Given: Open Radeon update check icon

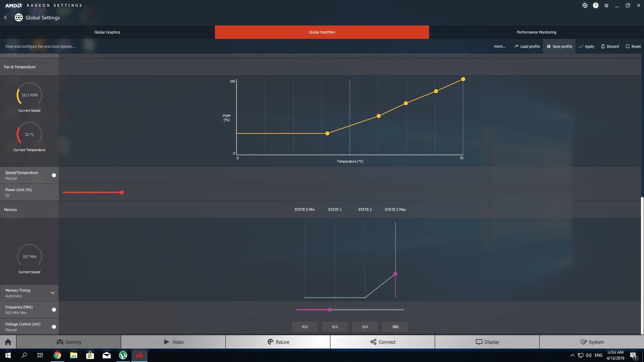Looking at the screenshot, I should tap(585, 6).
